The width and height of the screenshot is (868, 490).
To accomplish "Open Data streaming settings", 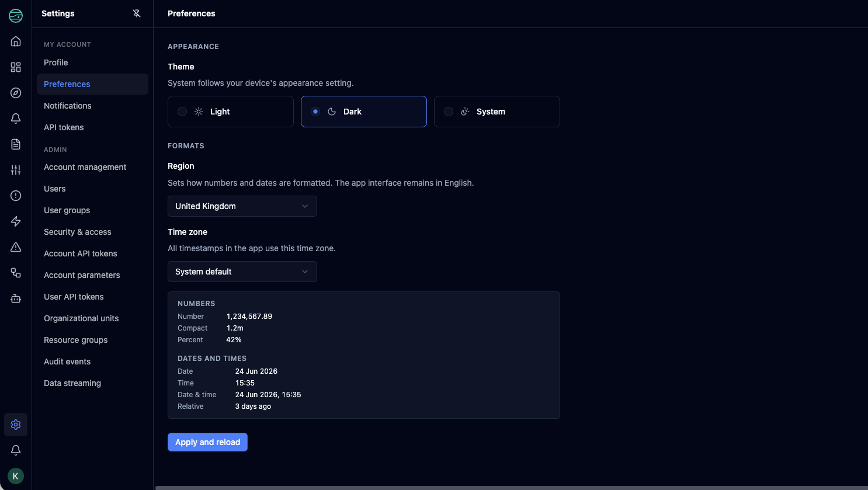I will pyautogui.click(x=92, y=383).
